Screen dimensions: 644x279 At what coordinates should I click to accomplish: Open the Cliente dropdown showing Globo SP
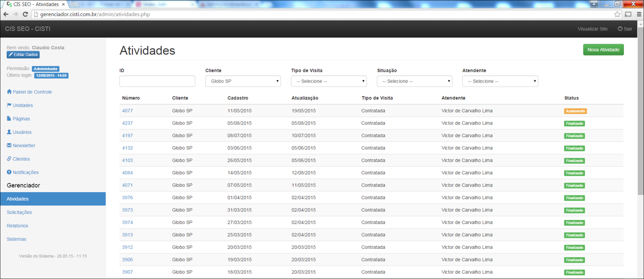pyautogui.click(x=243, y=81)
